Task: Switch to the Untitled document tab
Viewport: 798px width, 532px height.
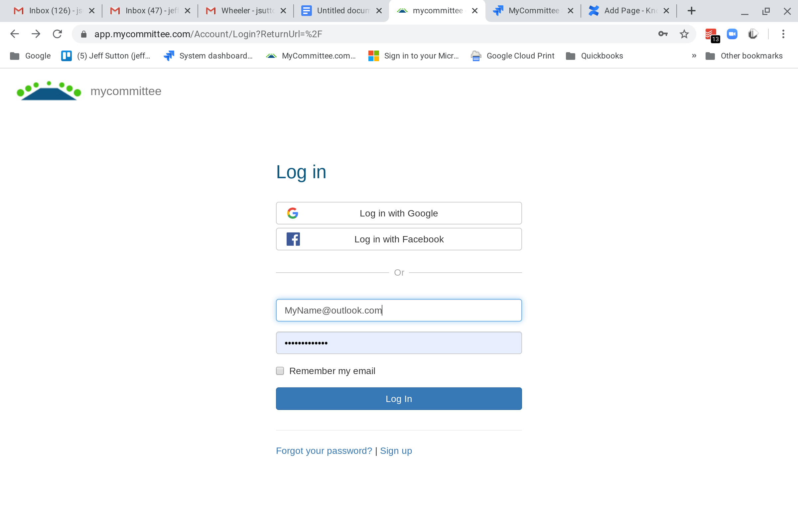Action: coord(342,11)
